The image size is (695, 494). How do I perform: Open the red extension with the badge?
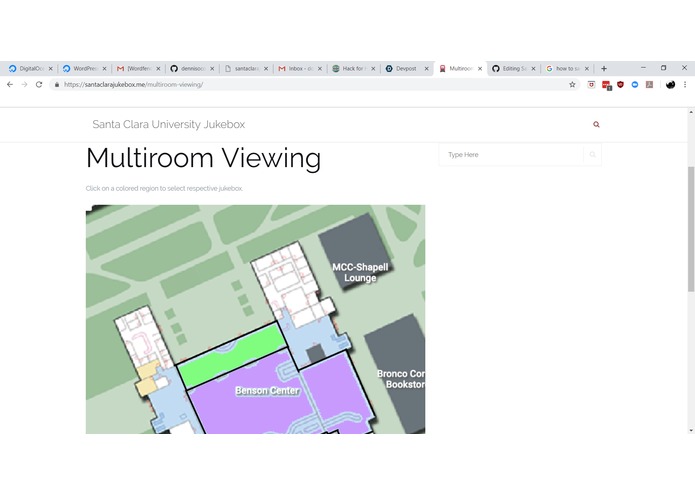(606, 85)
